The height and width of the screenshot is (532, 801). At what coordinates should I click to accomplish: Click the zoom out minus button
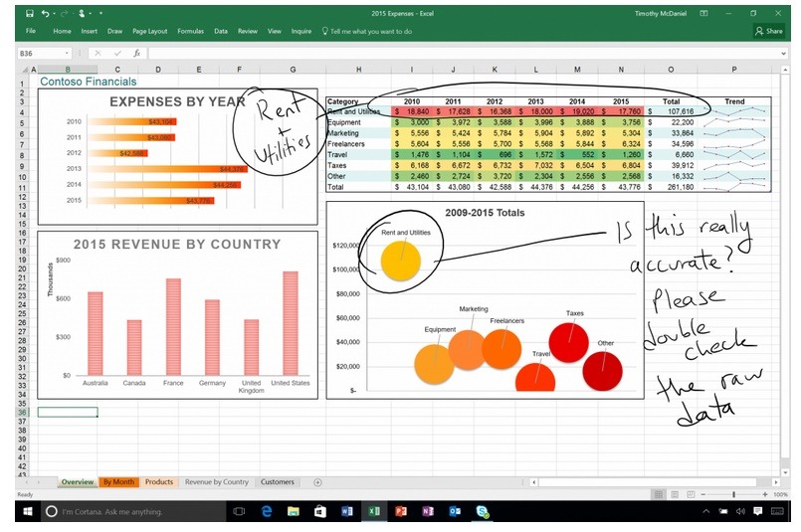tap(703, 494)
